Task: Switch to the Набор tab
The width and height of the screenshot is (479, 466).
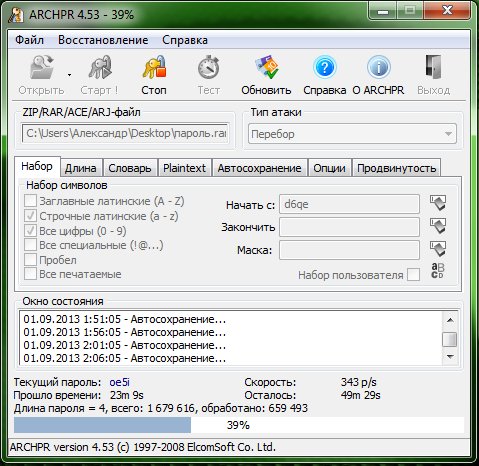Action: point(37,166)
